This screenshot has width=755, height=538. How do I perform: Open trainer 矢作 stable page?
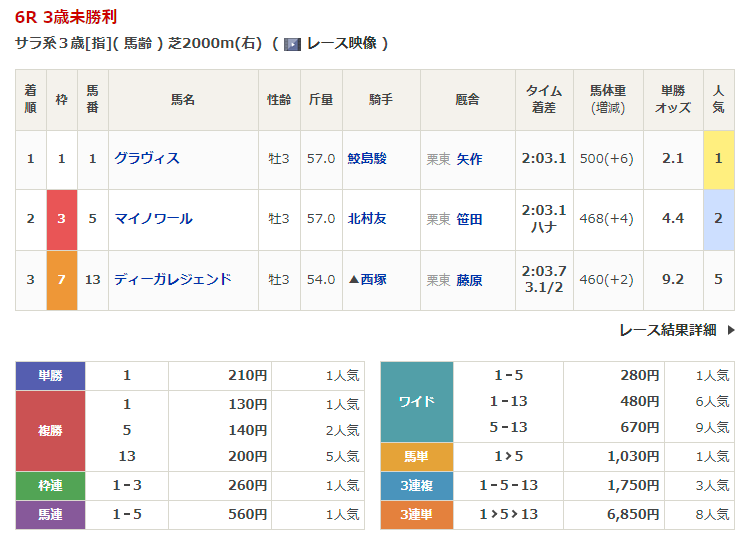(469, 159)
